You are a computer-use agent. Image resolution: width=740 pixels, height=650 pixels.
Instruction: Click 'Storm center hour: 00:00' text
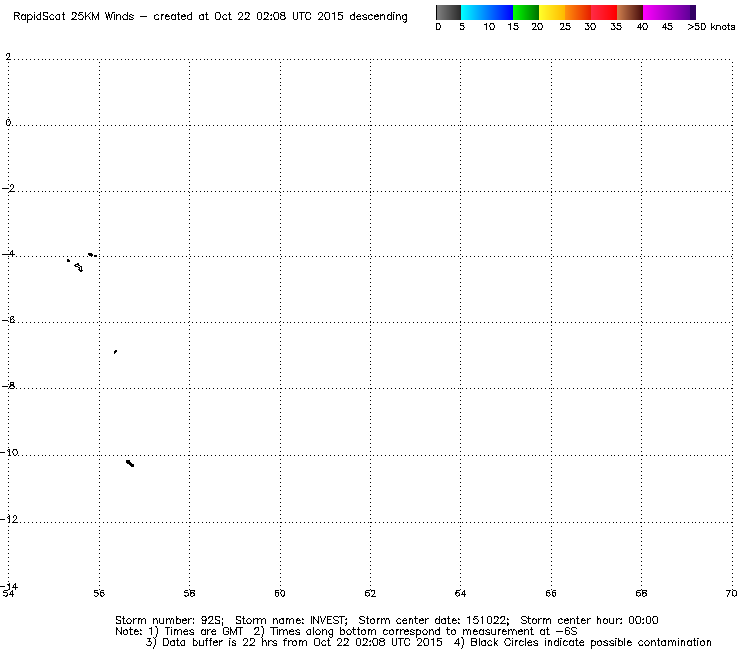(x=589, y=620)
